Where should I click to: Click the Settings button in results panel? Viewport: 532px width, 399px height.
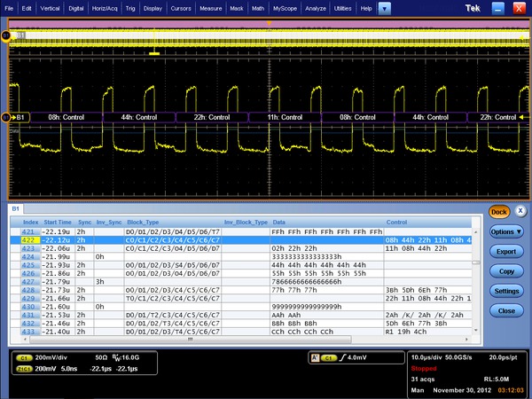[x=506, y=291]
